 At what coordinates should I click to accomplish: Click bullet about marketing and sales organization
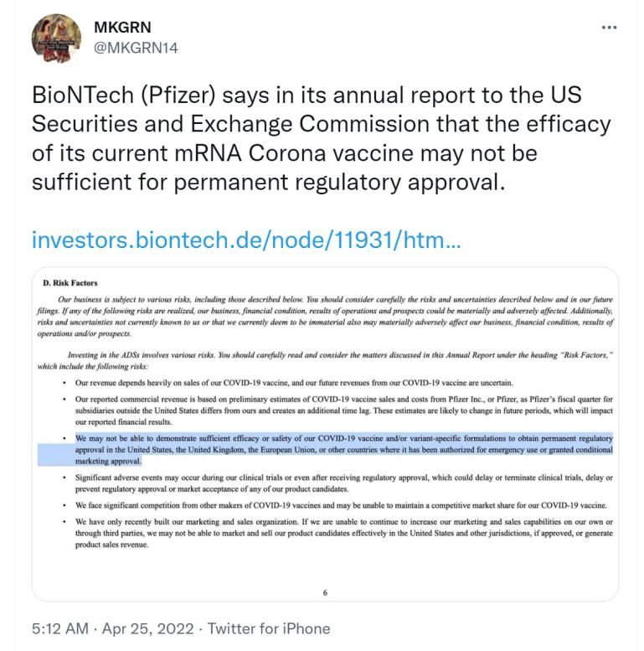(x=342, y=533)
